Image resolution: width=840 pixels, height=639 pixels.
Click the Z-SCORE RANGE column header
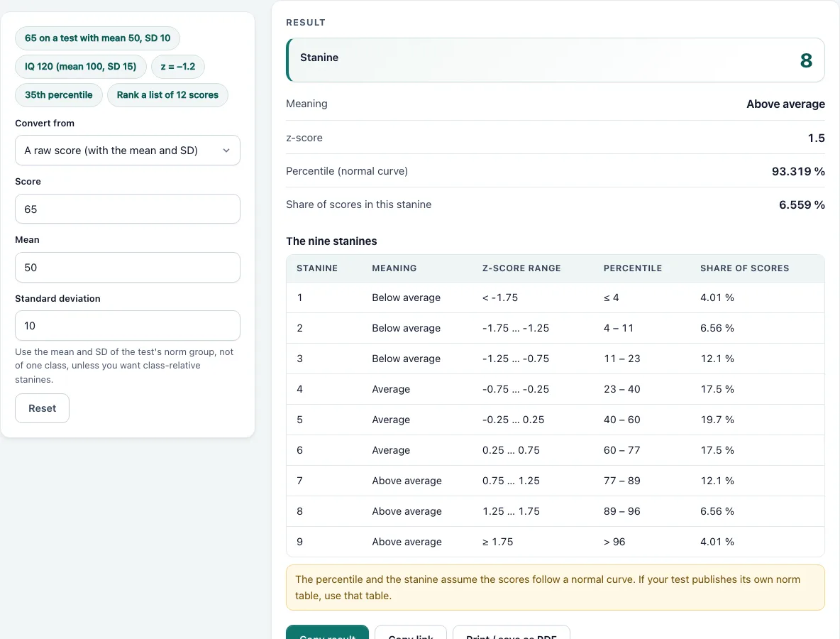click(521, 268)
